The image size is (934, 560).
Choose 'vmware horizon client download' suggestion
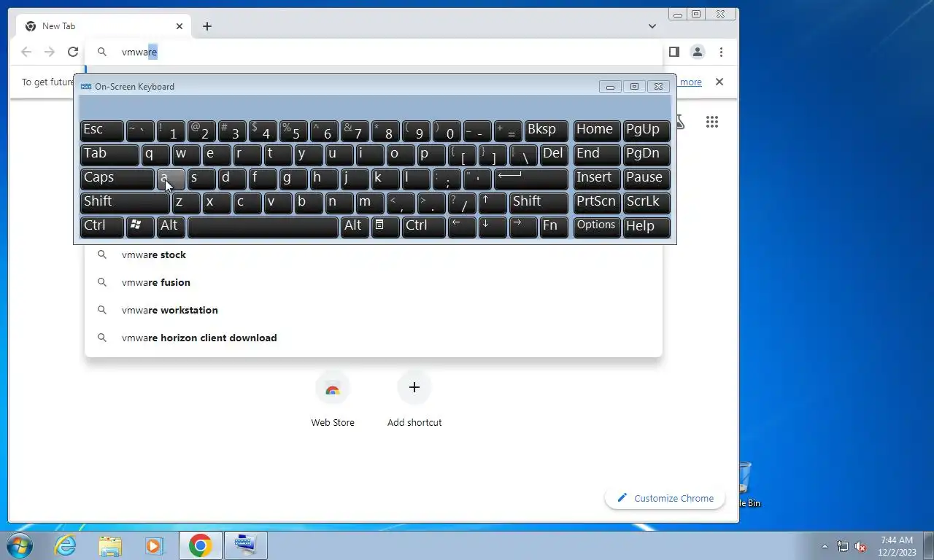tap(374, 338)
